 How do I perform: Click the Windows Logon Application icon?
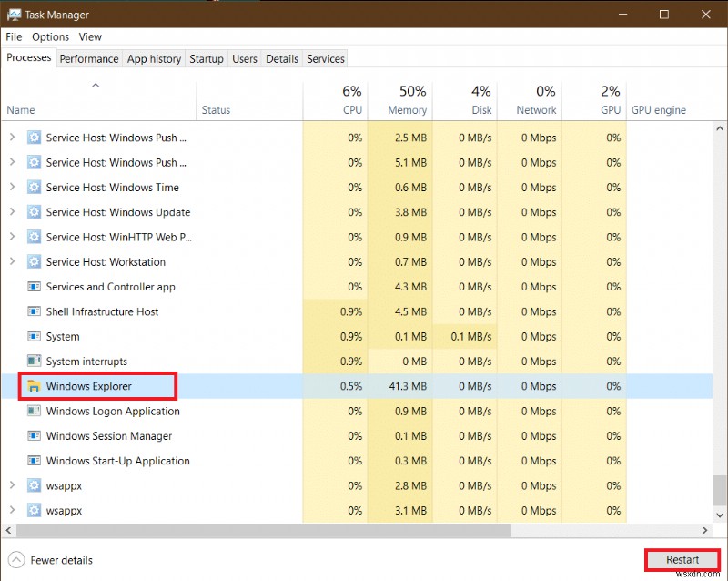pos(33,411)
